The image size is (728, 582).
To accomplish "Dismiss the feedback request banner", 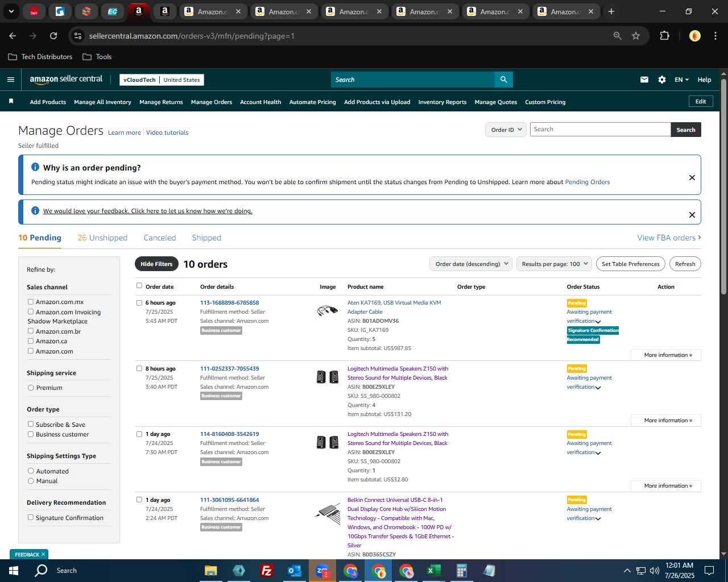I will pyautogui.click(x=692, y=215).
